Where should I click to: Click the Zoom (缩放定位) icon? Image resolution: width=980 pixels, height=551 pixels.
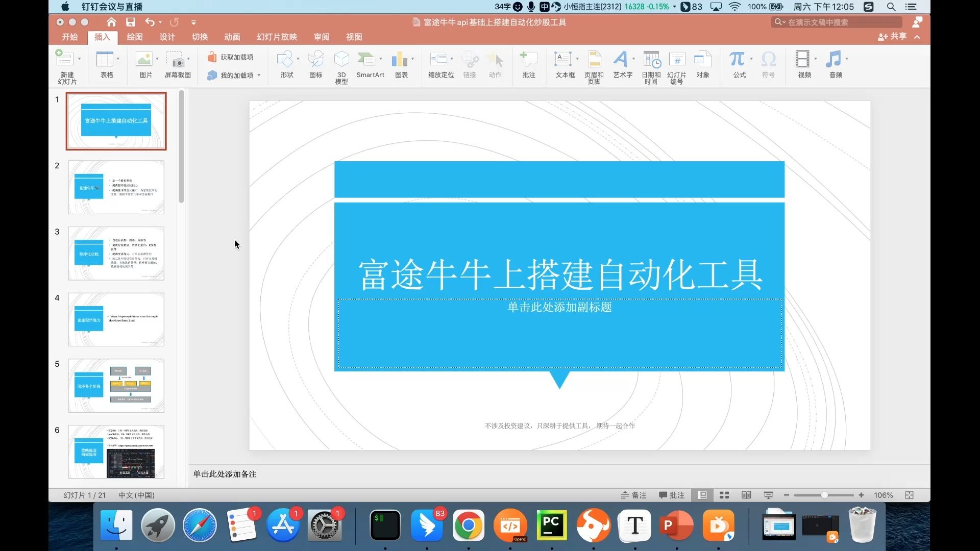tap(438, 59)
